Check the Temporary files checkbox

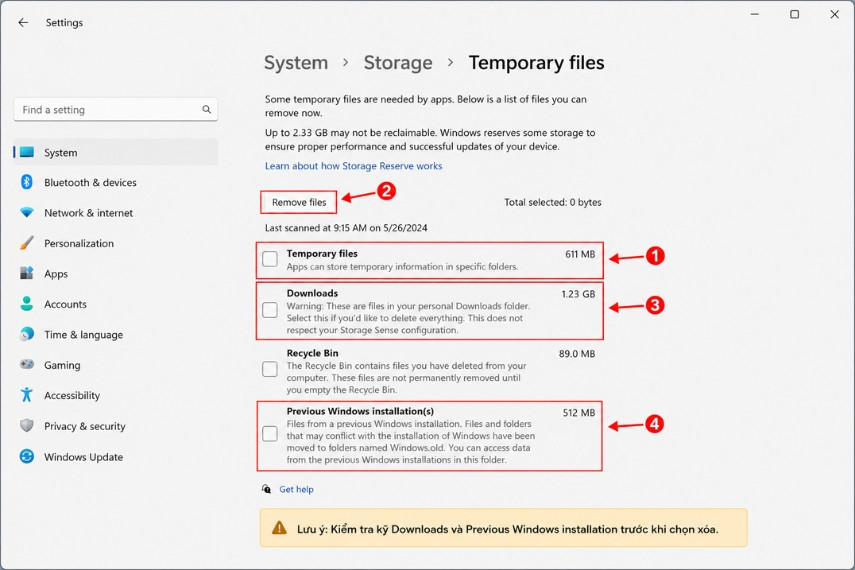[x=270, y=259]
